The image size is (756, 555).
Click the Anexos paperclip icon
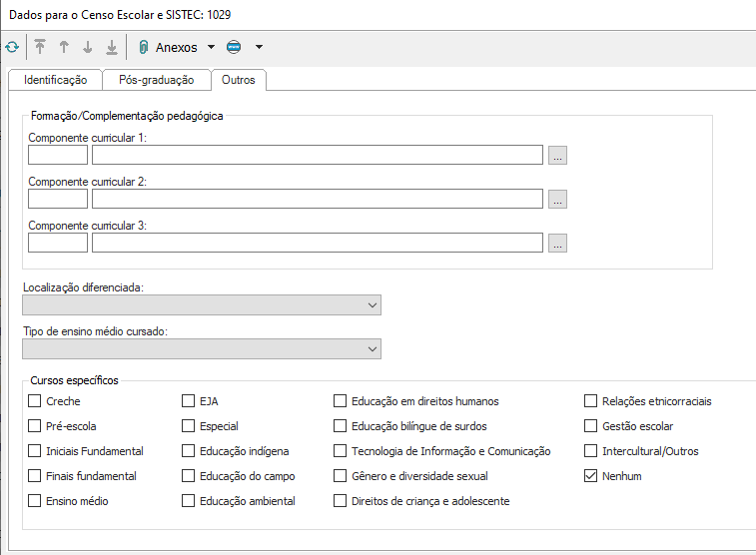click(144, 47)
